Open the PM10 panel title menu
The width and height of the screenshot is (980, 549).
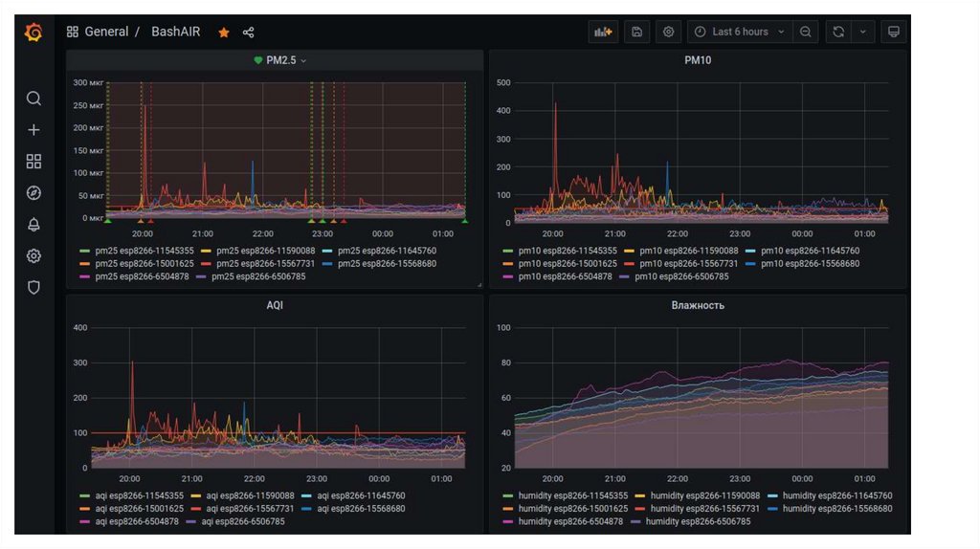pos(697,60)
